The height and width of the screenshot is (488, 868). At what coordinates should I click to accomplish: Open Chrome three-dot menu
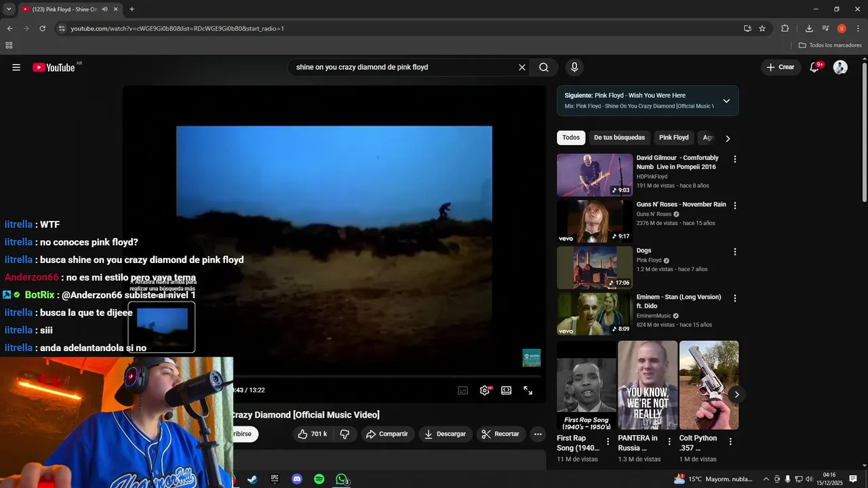coord(857,28)
